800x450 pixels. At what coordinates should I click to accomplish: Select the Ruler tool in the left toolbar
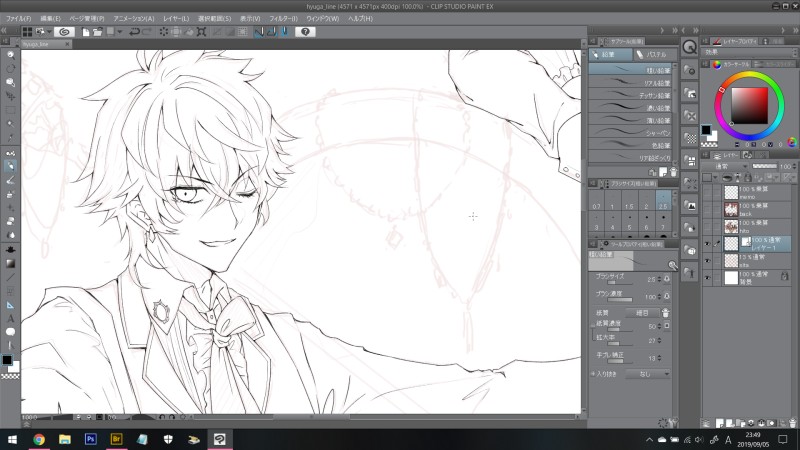point(10,305)
